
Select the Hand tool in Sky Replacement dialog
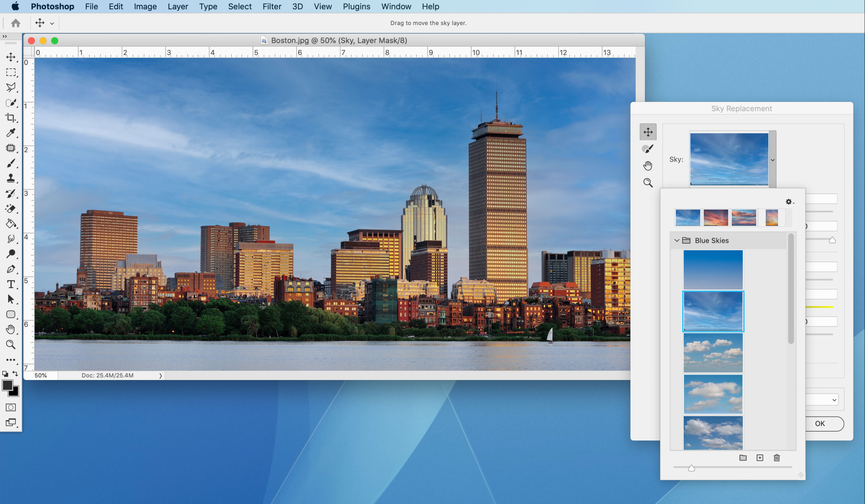click(x=648, y=166)
